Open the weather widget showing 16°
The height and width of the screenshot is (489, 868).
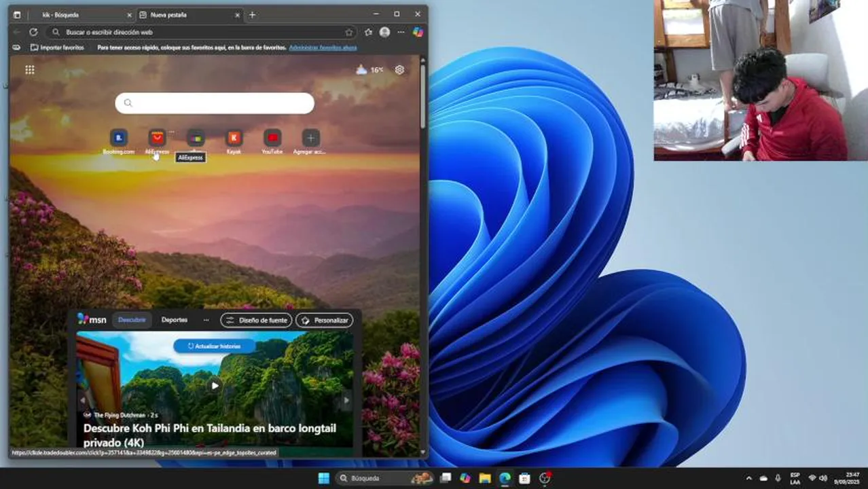coord(369,69)
